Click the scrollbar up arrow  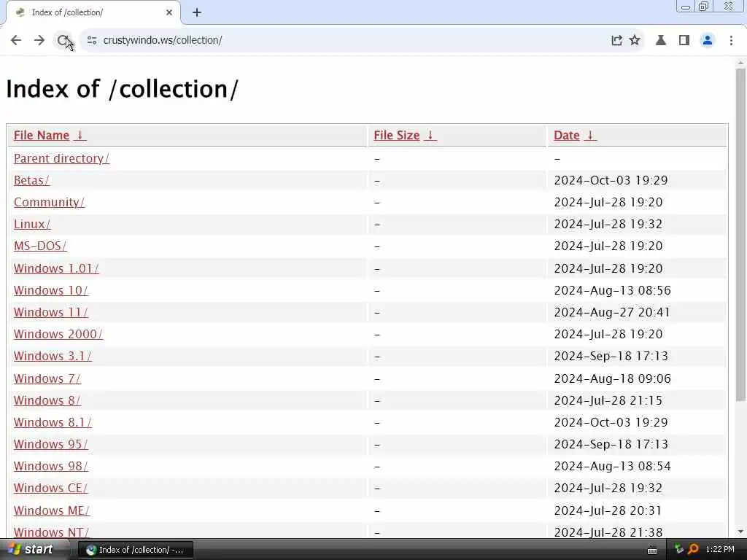[740, 63]
